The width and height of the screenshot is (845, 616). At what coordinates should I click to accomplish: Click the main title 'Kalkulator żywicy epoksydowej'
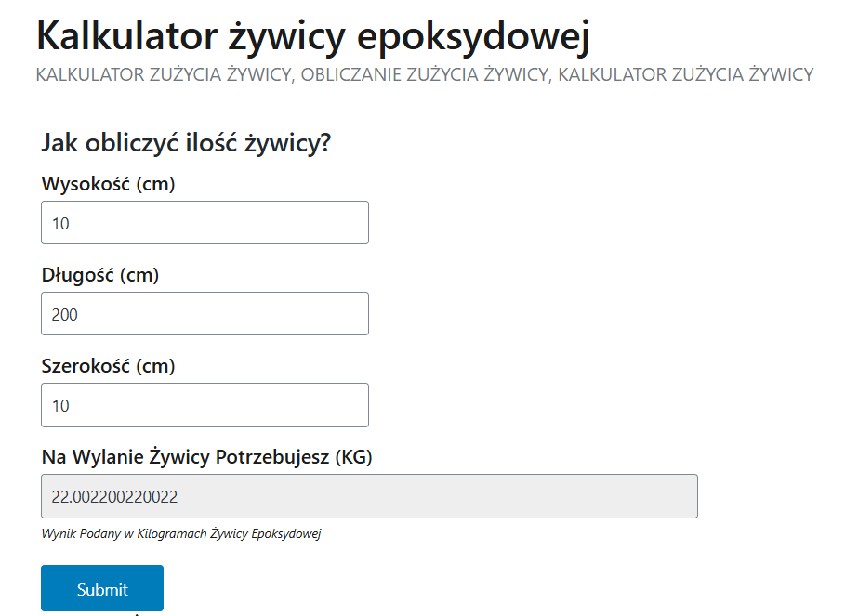pos(312,35)
